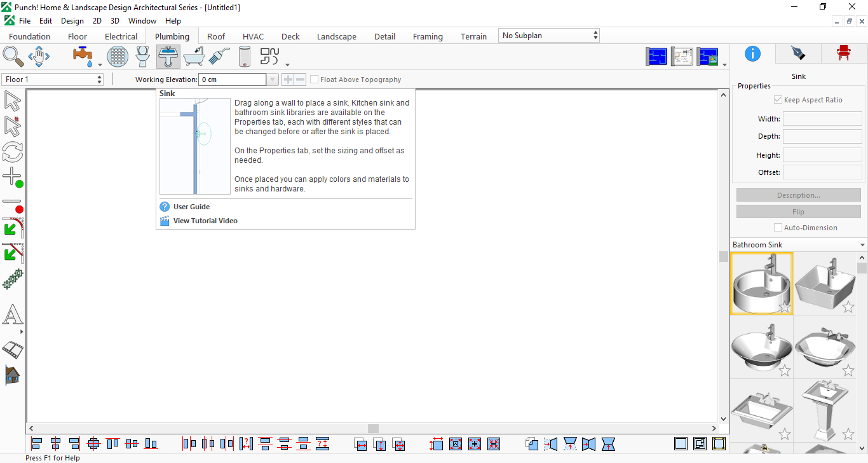Choose the Text tool

13,315
